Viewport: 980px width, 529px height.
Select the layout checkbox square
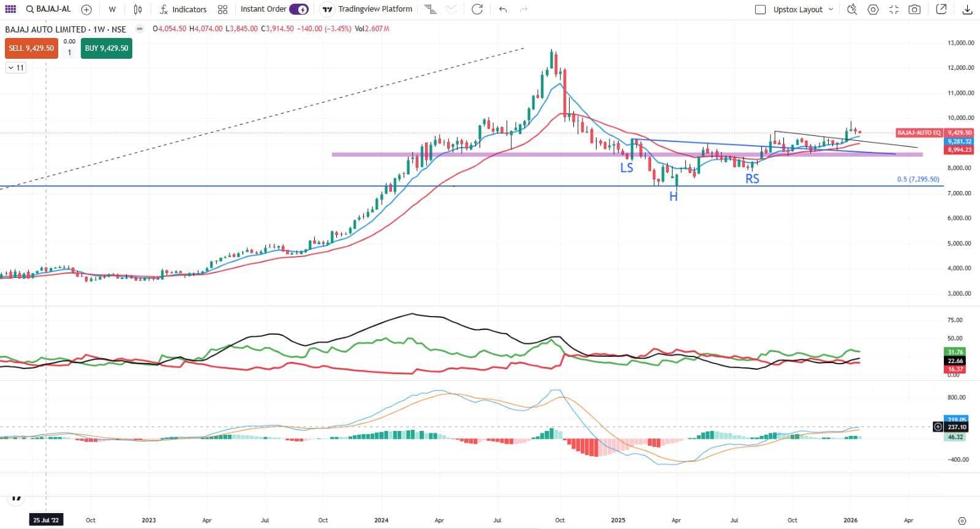[760, 9]
